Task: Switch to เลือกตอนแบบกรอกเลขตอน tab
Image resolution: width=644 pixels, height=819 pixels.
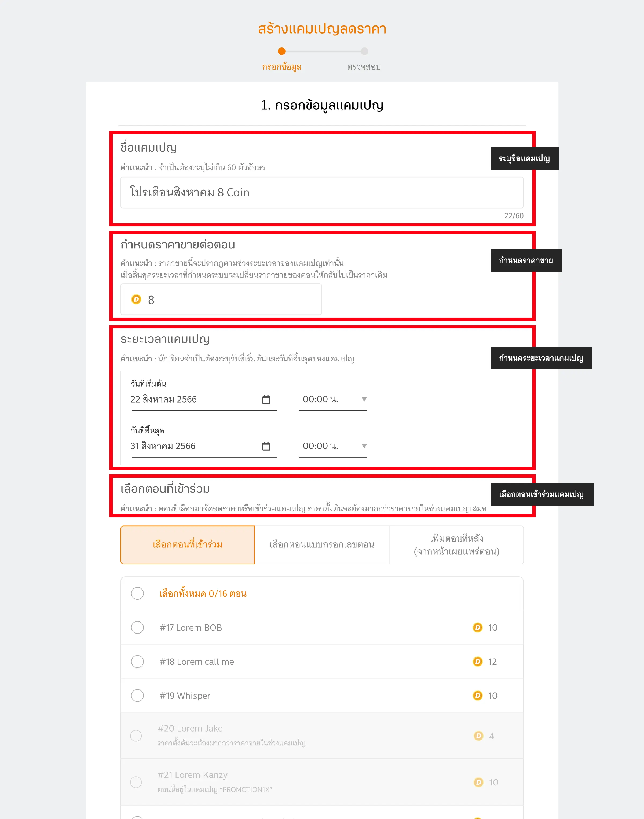Action: coord(322,545)
